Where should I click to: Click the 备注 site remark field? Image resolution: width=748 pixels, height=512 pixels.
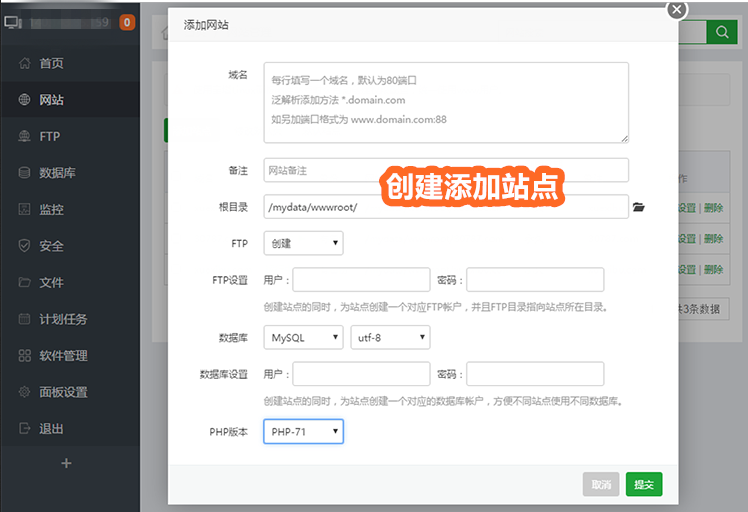pyautogui.click(x=446, y=170)
